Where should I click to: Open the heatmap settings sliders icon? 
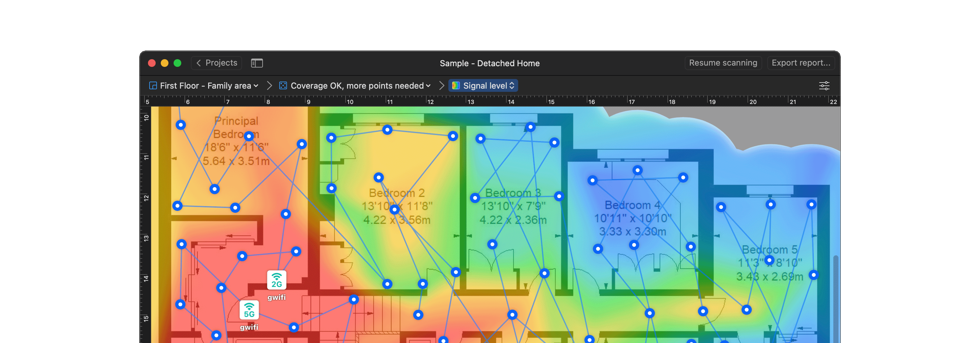pyautogui.click(x=824, y=85)
